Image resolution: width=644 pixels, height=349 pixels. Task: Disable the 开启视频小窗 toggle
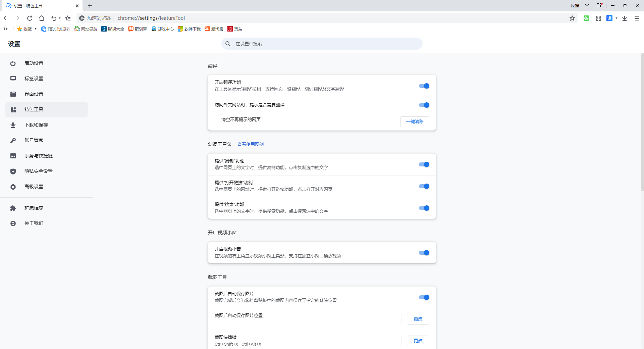pyautogui.click(x=424, y=253)
